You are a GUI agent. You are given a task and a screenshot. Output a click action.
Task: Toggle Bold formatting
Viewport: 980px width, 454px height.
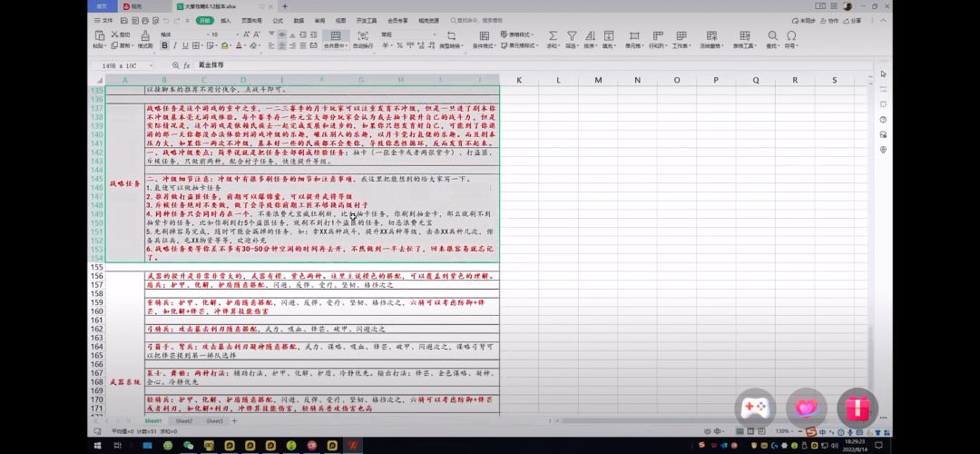point(164,45)
